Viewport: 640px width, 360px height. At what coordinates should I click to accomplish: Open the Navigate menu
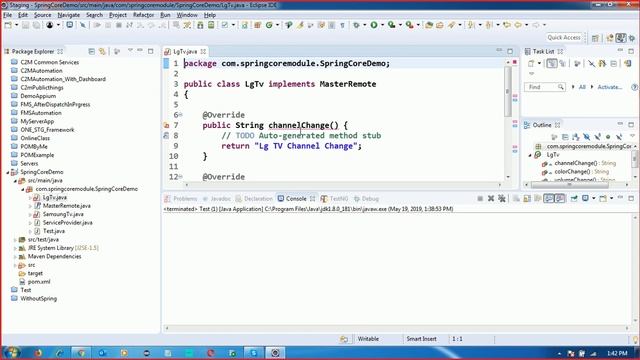tap(69, 15)
